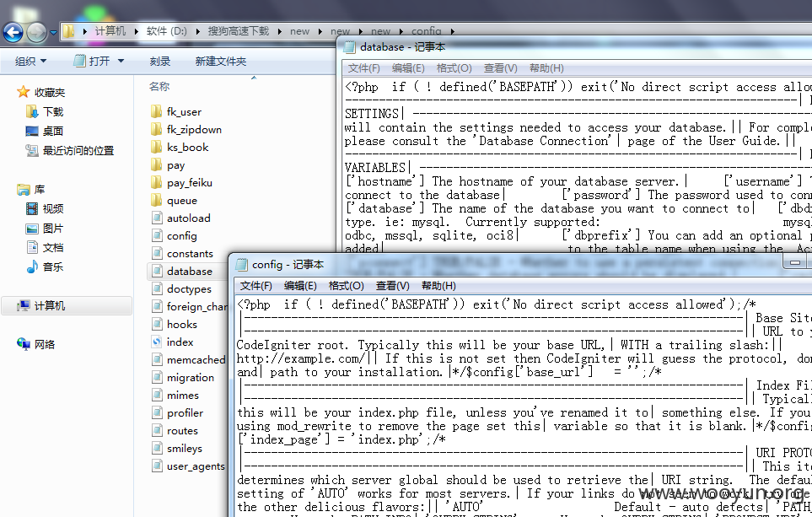Select the pay folder icon
812x517 pixels.
click(x=156, y=164)
